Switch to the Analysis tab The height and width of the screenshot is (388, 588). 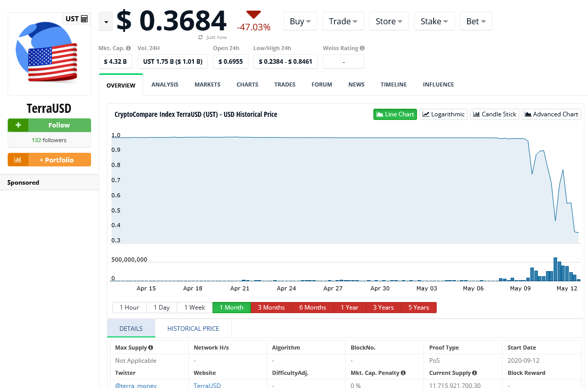click(165, 84)
